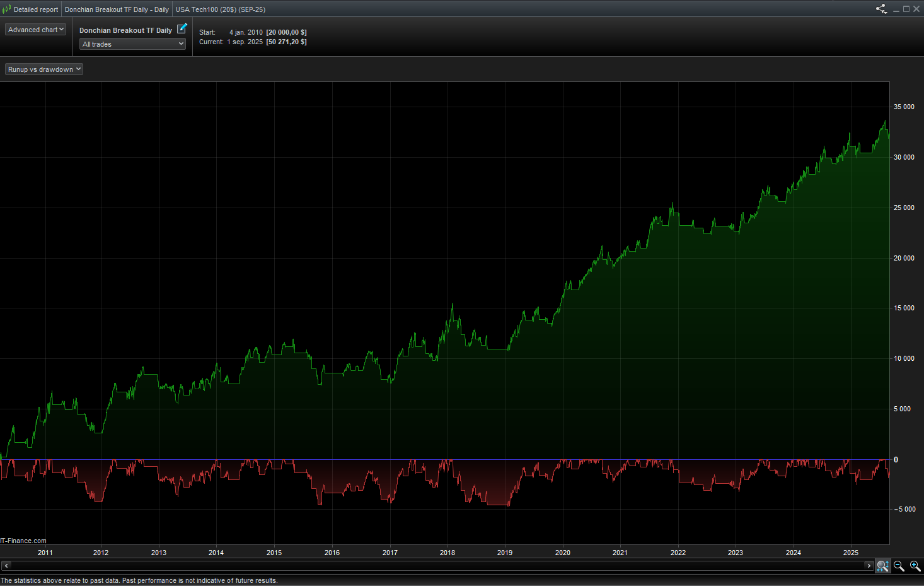Click the IT-Finance.com link
This screenshot has height=586, width=924.
click(23, 541)
